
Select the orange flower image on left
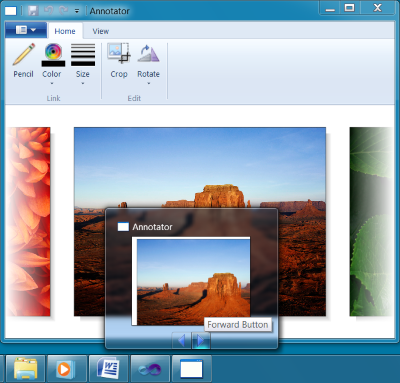29,221
